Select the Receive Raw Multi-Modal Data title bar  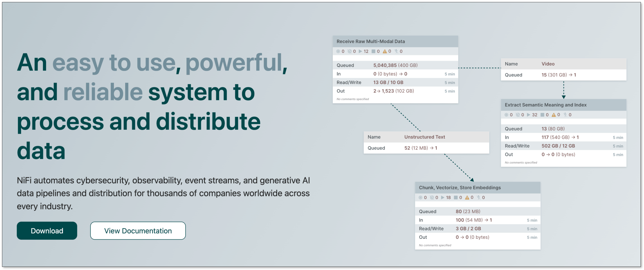pos(395,41)
